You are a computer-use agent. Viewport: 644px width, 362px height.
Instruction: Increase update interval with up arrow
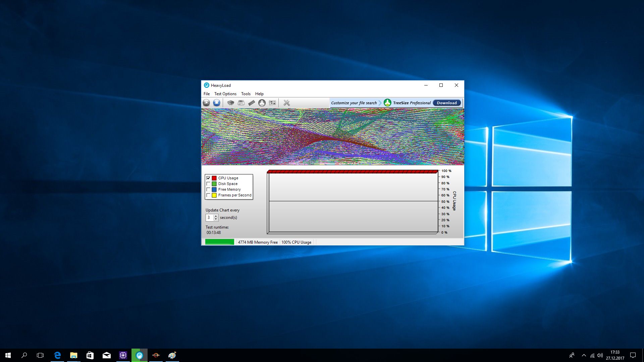tap(216, 216)
